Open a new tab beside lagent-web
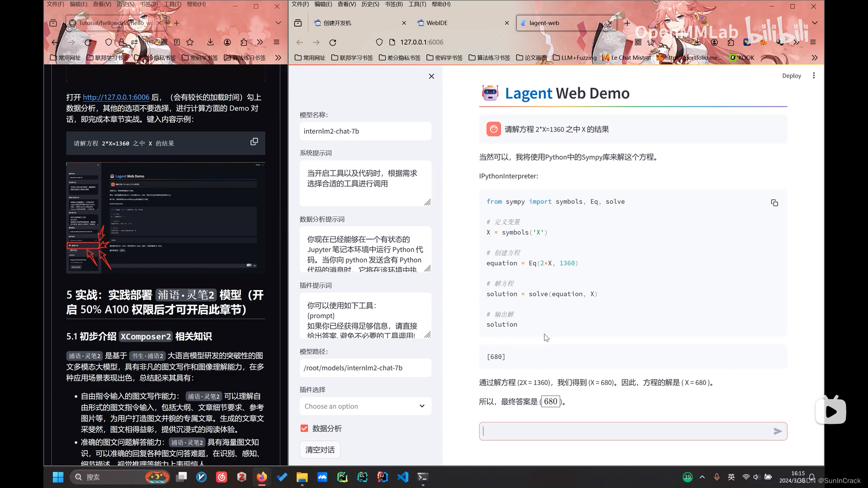This screenshot has width=868, height=488. [x=627, y=23]
